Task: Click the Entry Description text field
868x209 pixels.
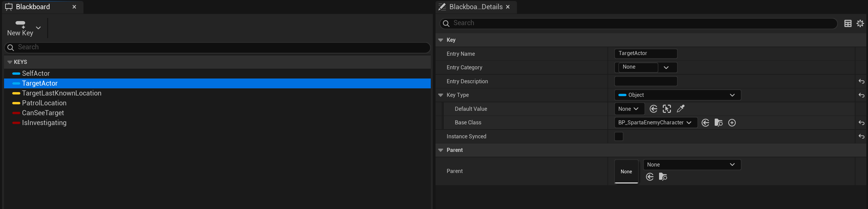Action: pos(645,81)
